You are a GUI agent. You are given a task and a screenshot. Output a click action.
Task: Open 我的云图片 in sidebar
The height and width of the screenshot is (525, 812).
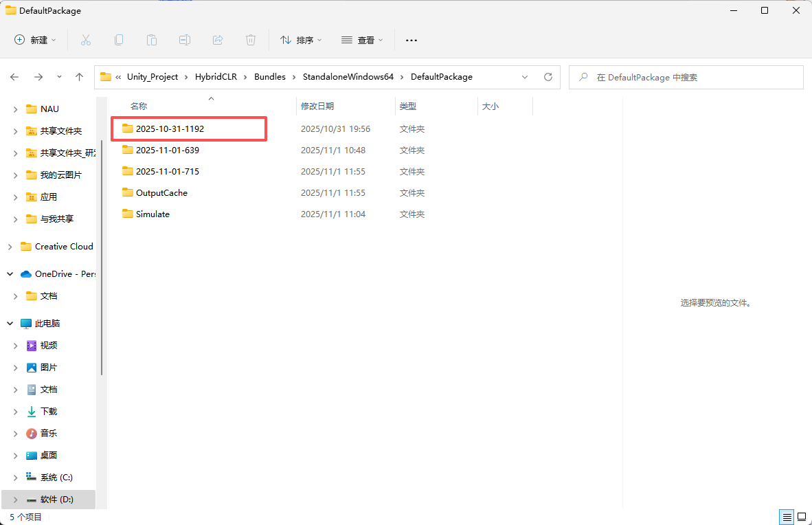[x=61, y=175]
